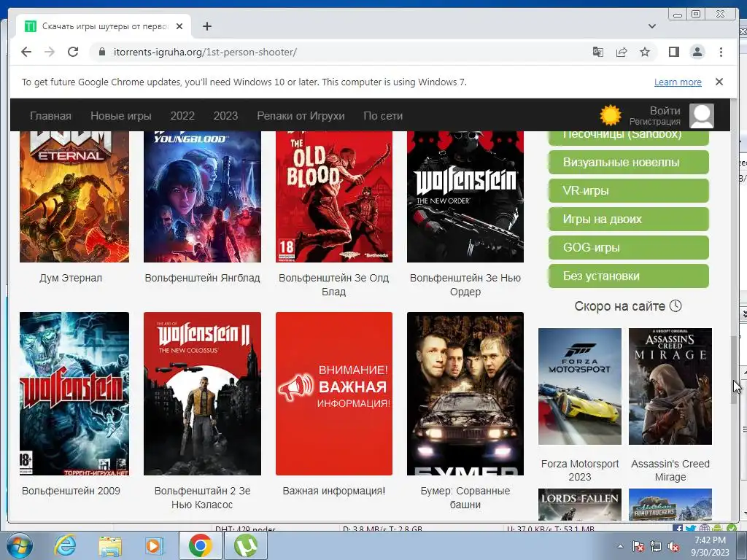The height and width of the screenshot is (560, 747).
Task: Open the Assassin's Creed Mirage thumbnail
Action: [x=670, y=386]
